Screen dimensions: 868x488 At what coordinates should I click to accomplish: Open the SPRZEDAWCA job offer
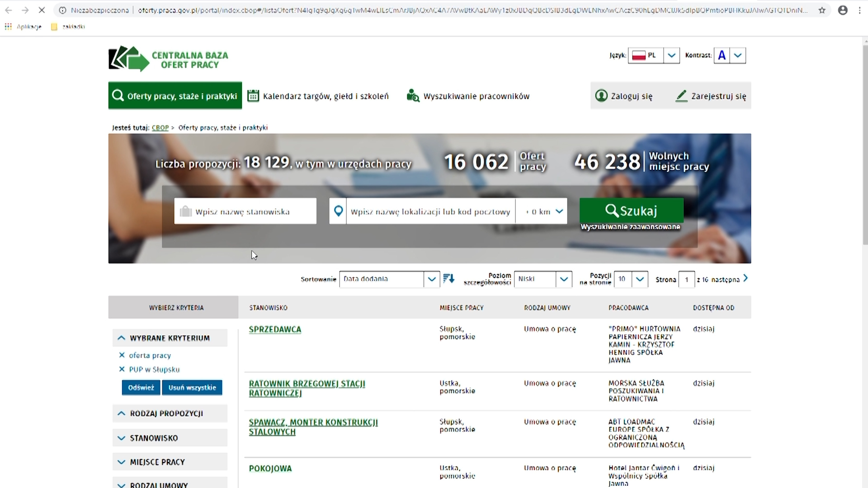(x=275, y=329)
